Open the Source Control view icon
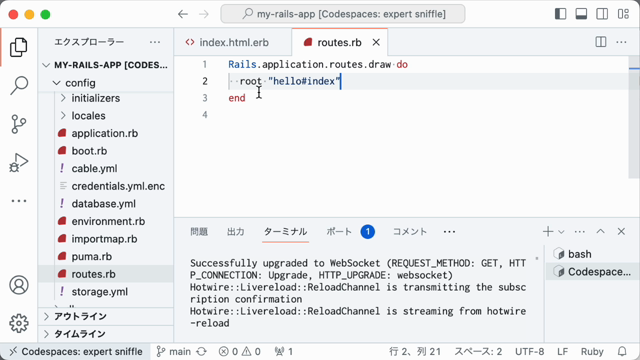Viewport: 640px width, 360px height. (x=18, y=124)
